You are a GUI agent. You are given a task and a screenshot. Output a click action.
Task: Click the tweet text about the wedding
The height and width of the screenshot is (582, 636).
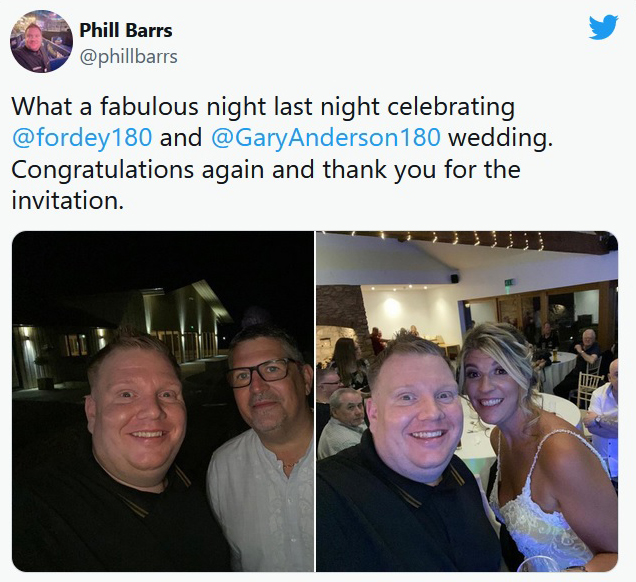pyautogui.click(x=282, y=153)
